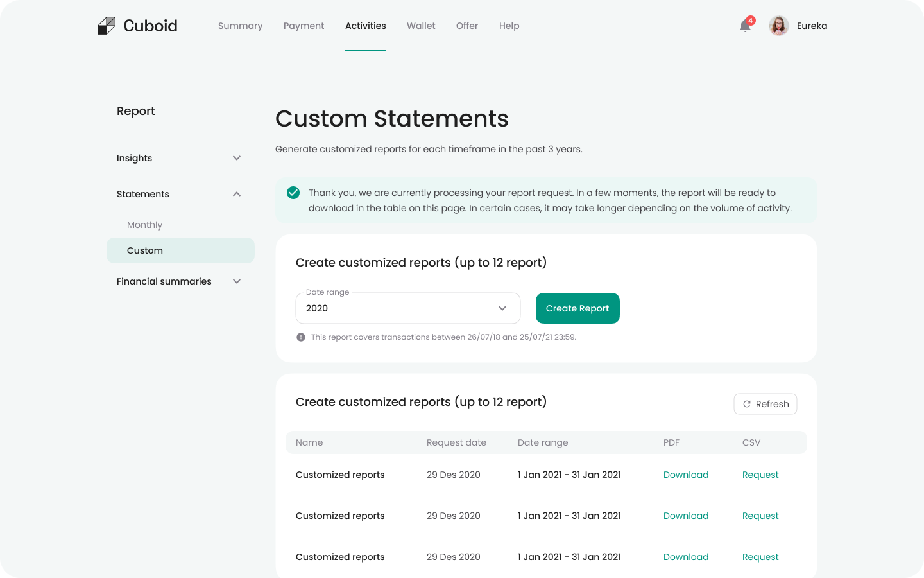Click the refresh arrow icon in Refresh button
The width and height of the screenshot is (924, 578).
[747, 404]
